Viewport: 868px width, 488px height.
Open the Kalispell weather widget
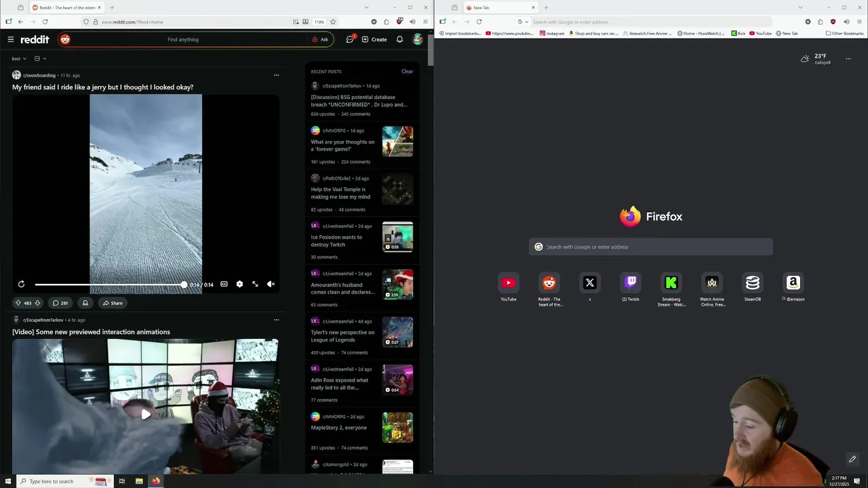(816, 59)
